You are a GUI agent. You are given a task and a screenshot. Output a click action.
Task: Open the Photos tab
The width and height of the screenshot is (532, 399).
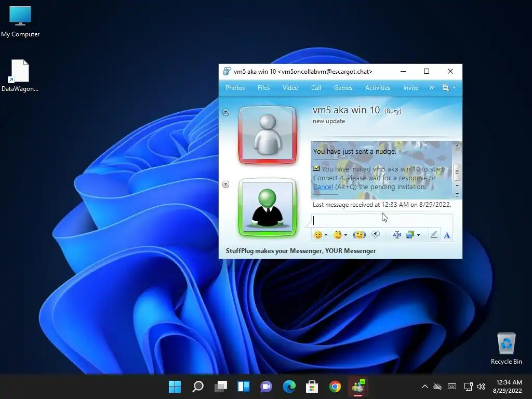click(235, 87)
